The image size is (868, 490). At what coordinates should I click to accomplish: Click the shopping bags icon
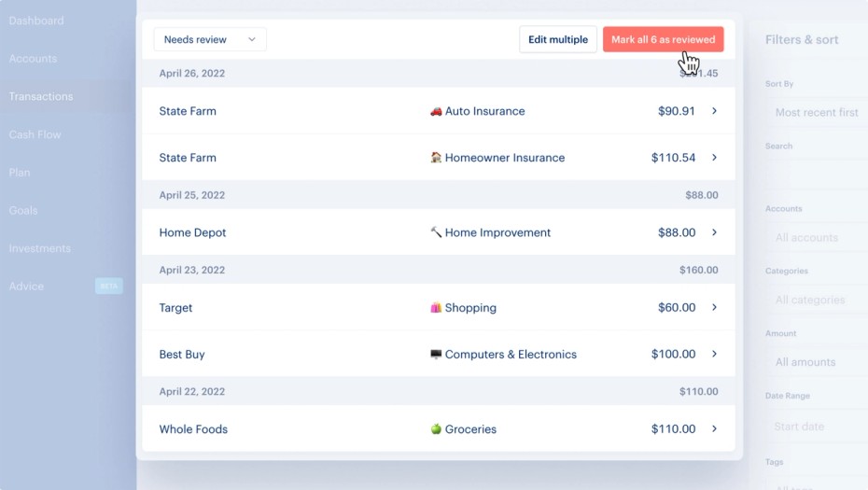click(436, 308)
